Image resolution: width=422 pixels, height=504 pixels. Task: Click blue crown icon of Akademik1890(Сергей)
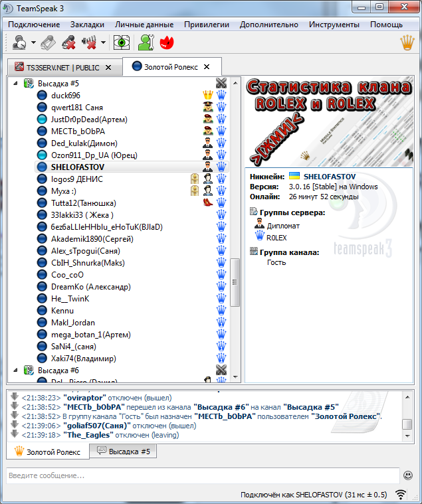tap(221, 238)
